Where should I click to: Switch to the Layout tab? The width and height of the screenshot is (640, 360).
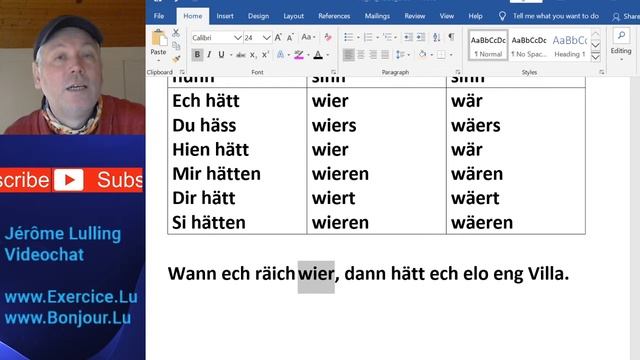tap(293, 16)
